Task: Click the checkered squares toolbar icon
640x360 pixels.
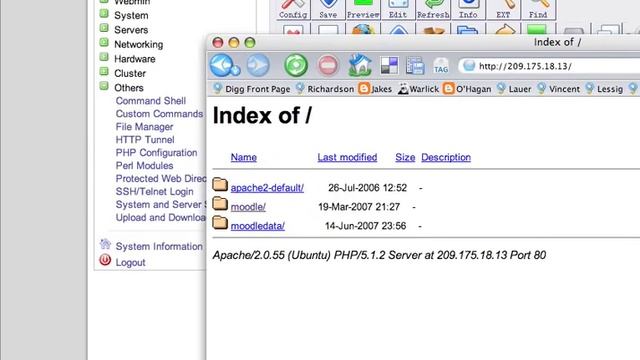Action: click(x=389, y=66)
